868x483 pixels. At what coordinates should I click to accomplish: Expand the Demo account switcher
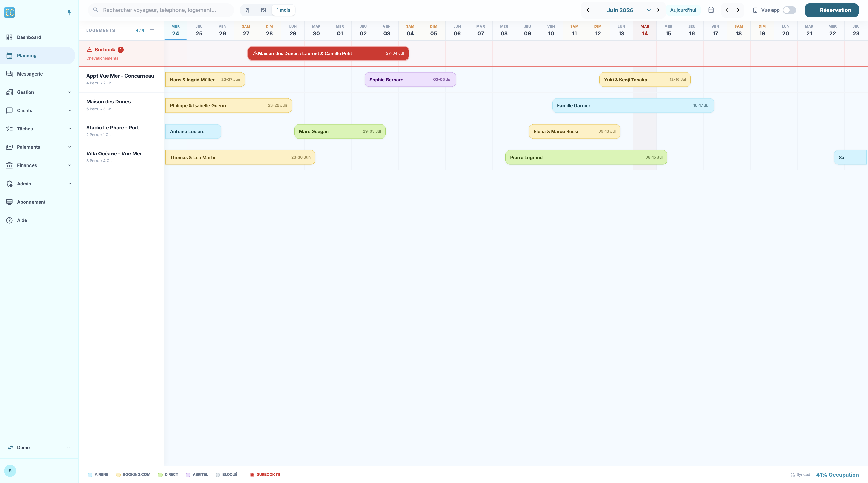pyautogui.click(x=39, y=448)
